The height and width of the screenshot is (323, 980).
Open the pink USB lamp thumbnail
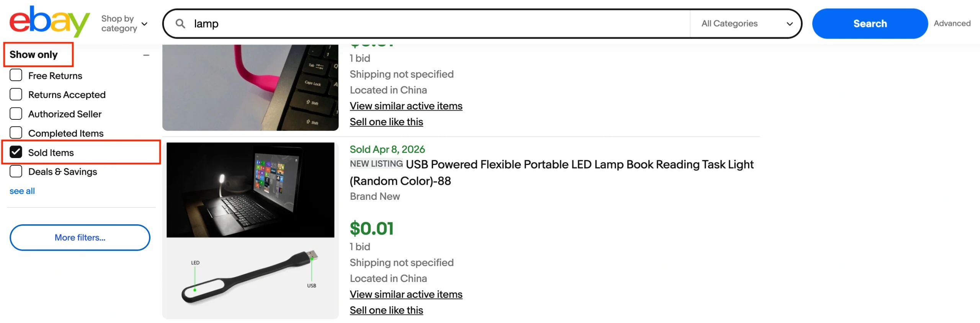click(x=250, y=87)
